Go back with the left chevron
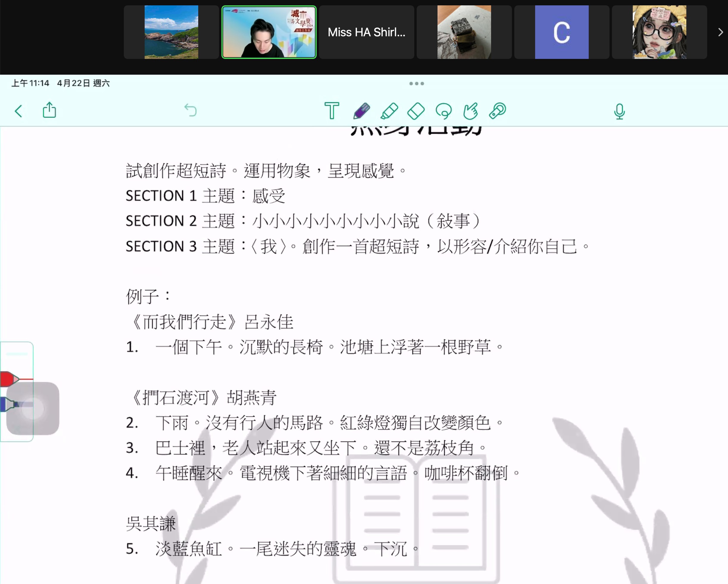 tap(18, 111)
